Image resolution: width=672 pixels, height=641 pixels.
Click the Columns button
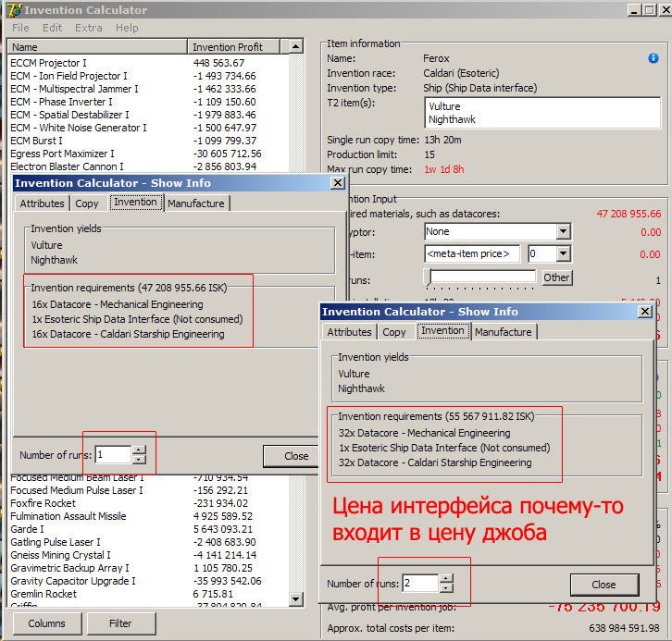(46, 623)
